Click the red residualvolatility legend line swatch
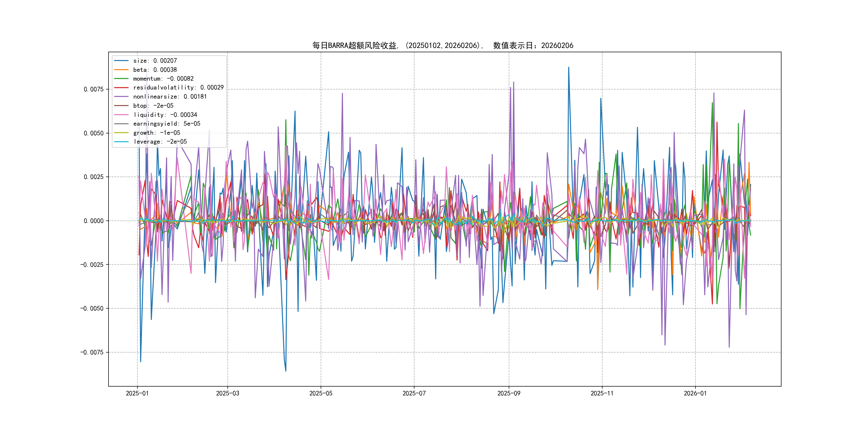This screenshot has width=868, height=434. pos(121,88)
